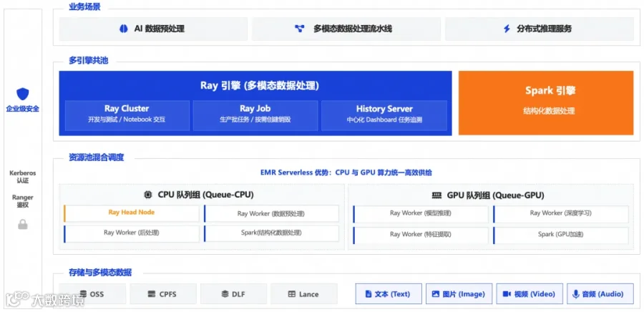Screen dimensions: 644x312
Task: Click the CPFS storage chip
Action: [x=163, y=294]
